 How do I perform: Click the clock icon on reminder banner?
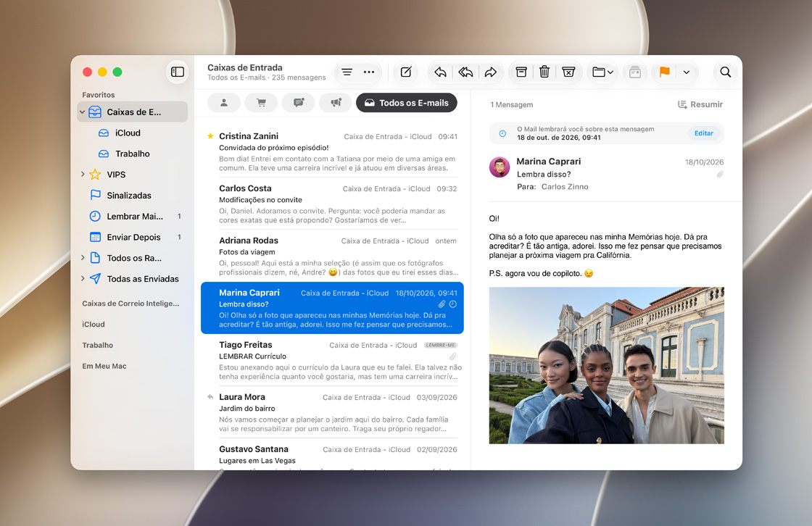[502, 133]
